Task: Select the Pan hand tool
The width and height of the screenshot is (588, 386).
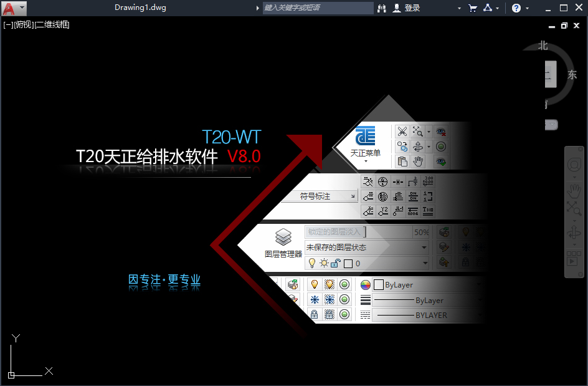Action: point(574,191)
